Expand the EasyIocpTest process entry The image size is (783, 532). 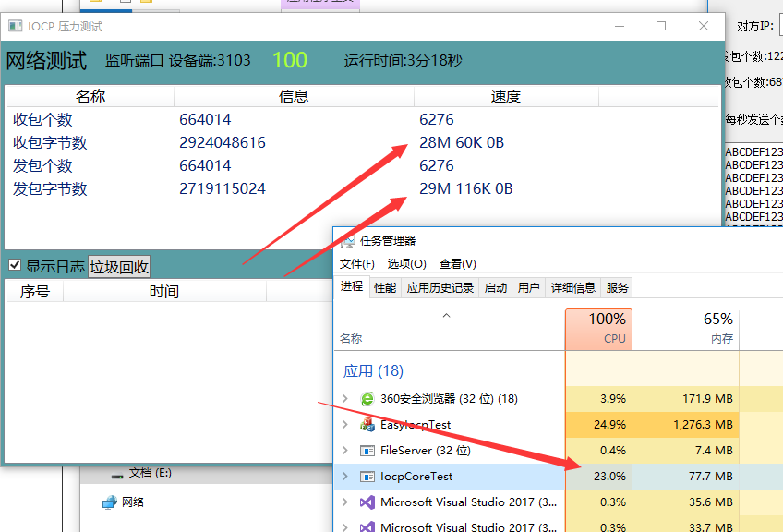coord(345,425)
